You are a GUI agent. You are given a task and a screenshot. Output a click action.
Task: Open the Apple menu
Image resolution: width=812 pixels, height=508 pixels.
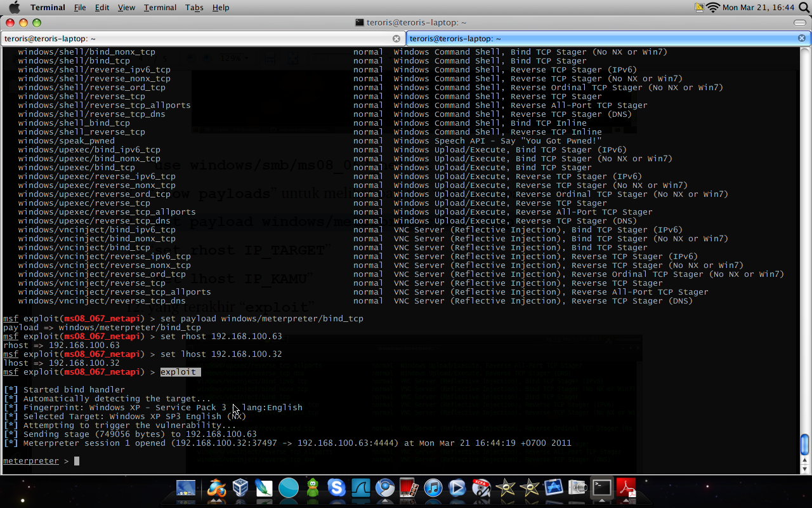coord(14,8)
